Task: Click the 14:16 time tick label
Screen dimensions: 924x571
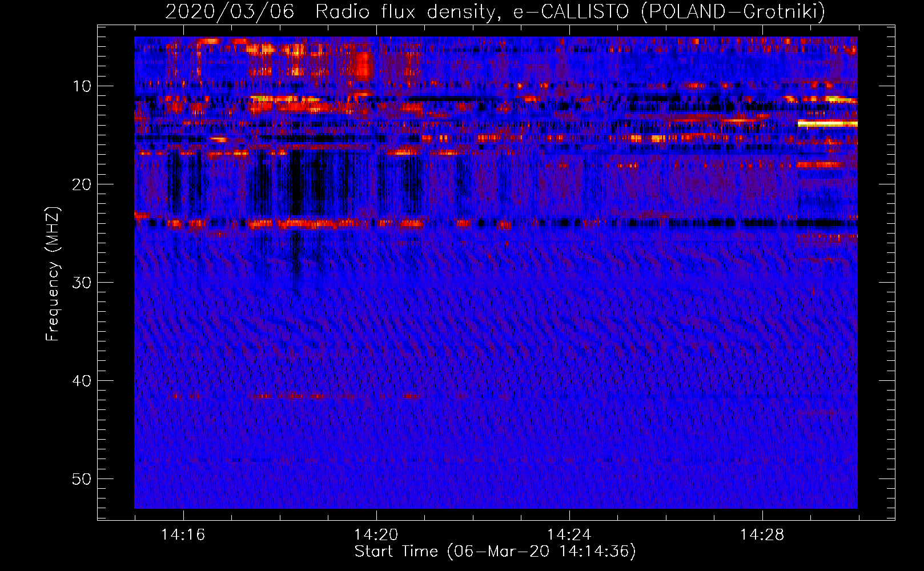Action: (183, 535)
